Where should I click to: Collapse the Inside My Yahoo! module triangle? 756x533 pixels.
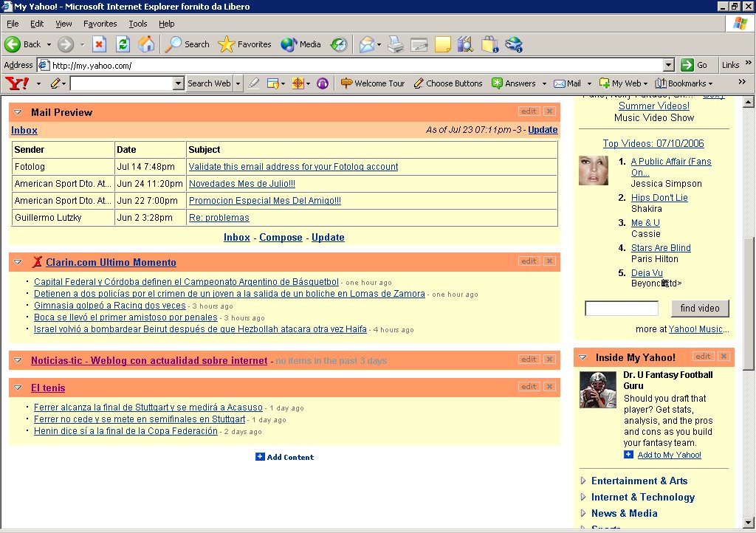583,357
